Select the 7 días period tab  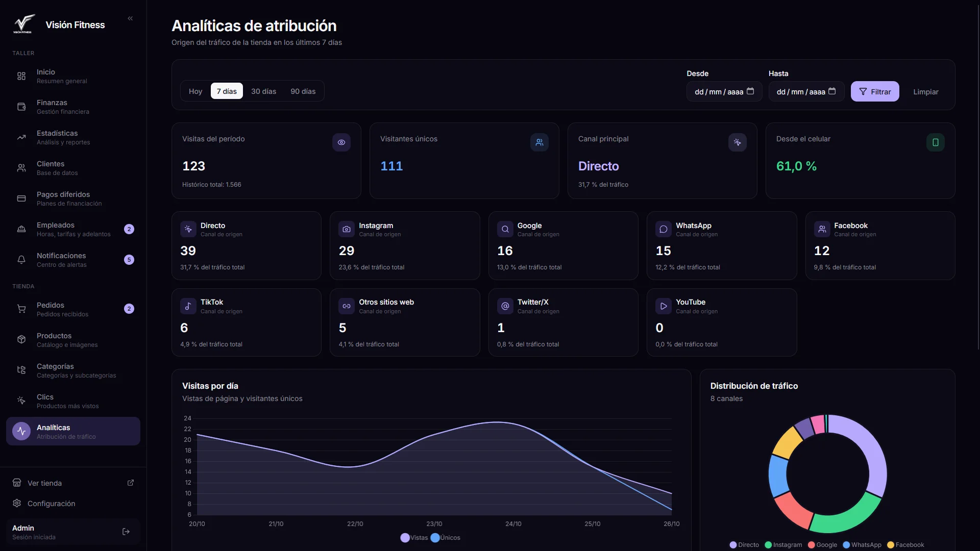pos(227,91)
